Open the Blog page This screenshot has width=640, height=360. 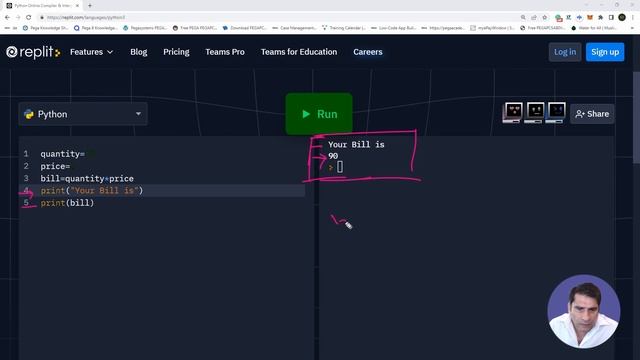[139, 52]
